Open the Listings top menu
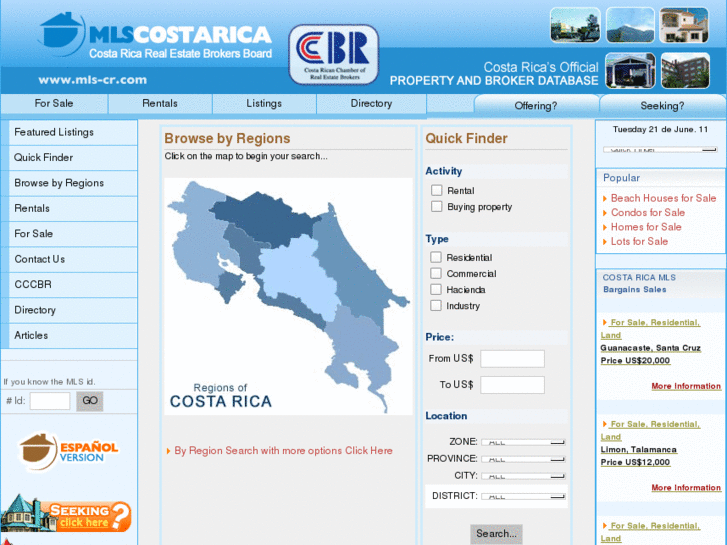Screen dimensions: 727x545 pos(264,103)
